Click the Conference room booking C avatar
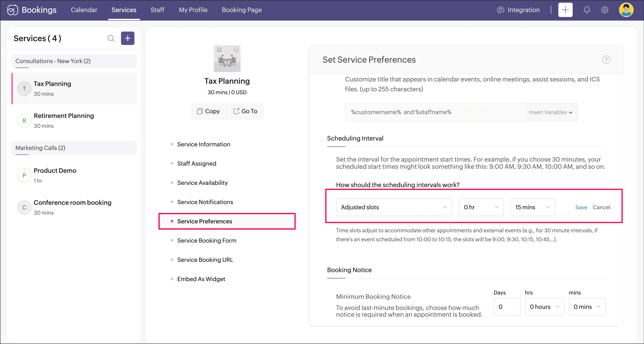The width and height of the screenshot is (644, 344). point(24,207)
